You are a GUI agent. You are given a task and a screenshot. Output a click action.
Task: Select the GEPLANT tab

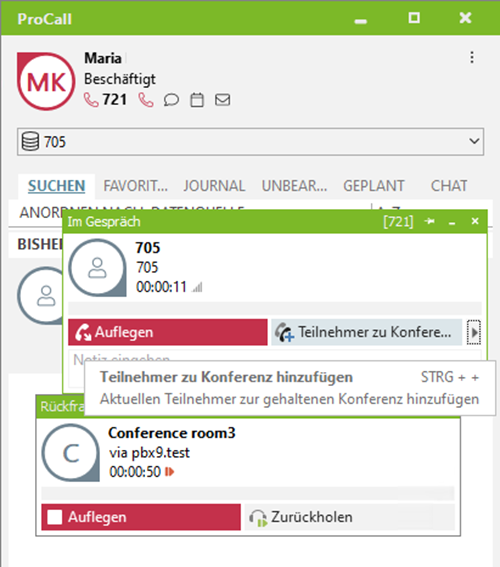[373, 186]
